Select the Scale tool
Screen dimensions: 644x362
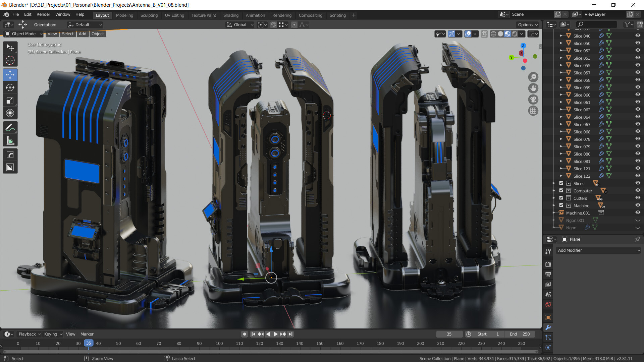tap(10, 100)
